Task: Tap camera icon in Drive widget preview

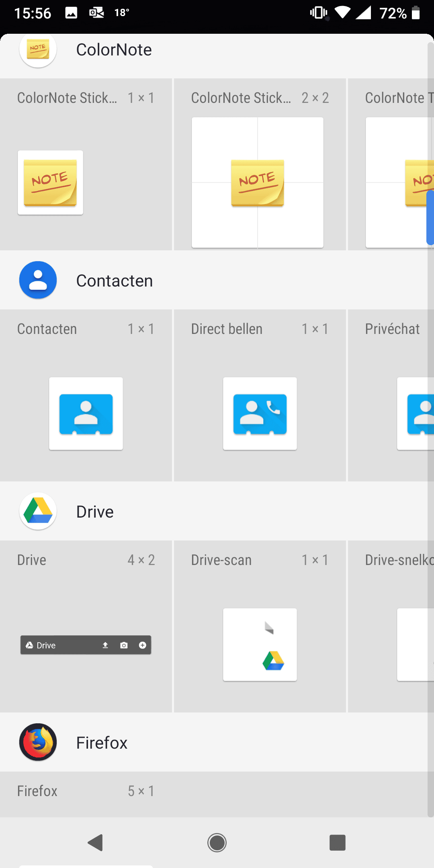Action: (x=124, y=645)
